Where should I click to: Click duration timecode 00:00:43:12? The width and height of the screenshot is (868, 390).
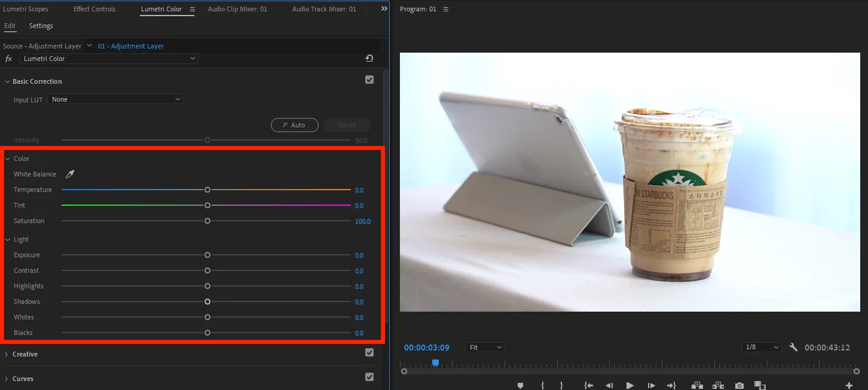827,348
